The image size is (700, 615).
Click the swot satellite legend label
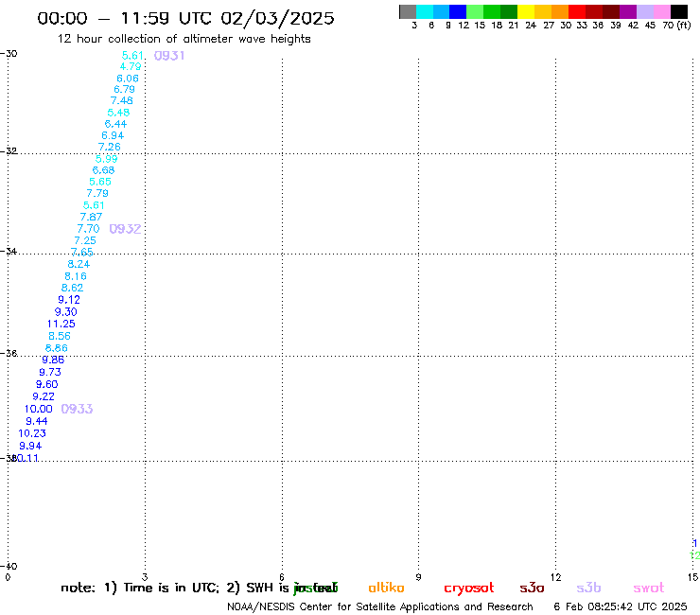click(x=649, y=589)
